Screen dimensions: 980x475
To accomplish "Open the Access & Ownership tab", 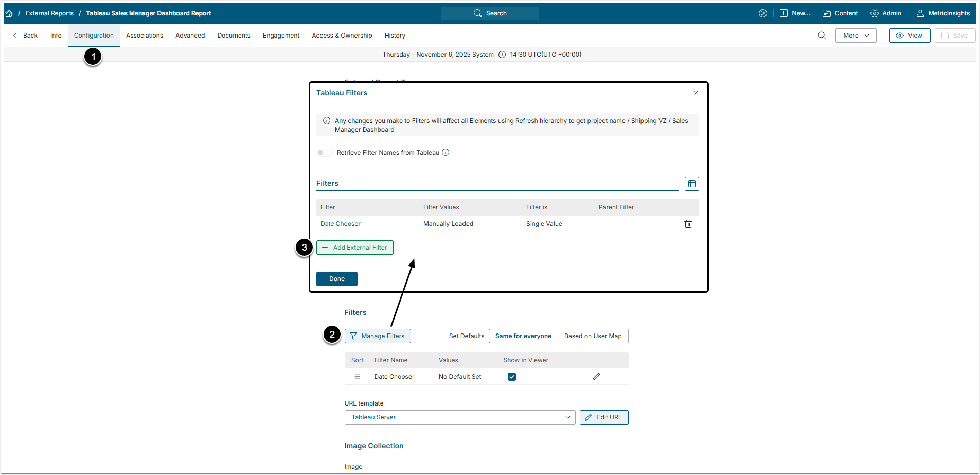I will (x=342, y=36).
